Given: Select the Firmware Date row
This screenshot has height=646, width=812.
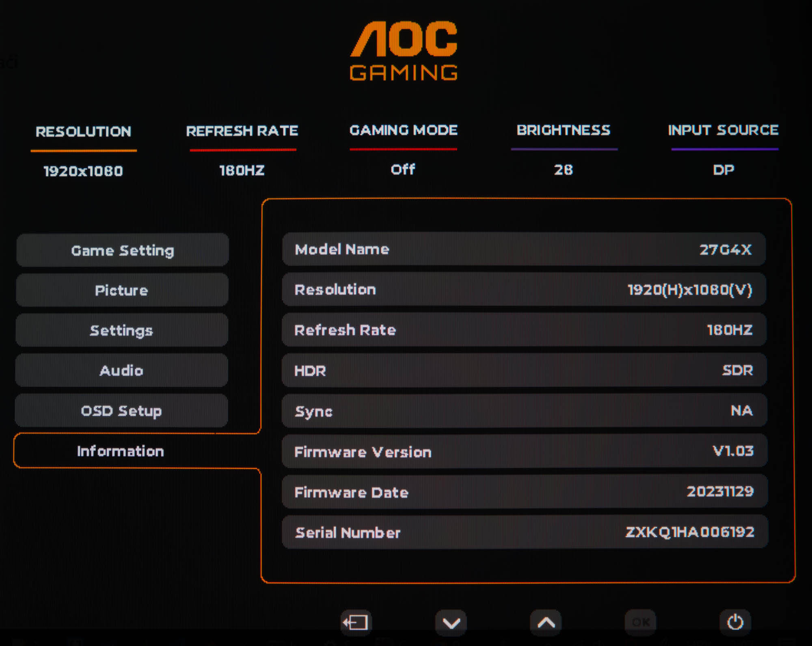Looking at the screenshot, I should pos(525,491).
